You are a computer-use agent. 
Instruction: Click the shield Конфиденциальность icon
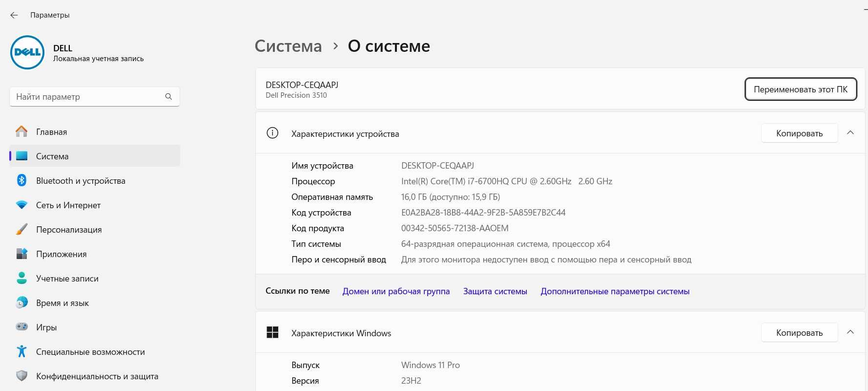21,375
